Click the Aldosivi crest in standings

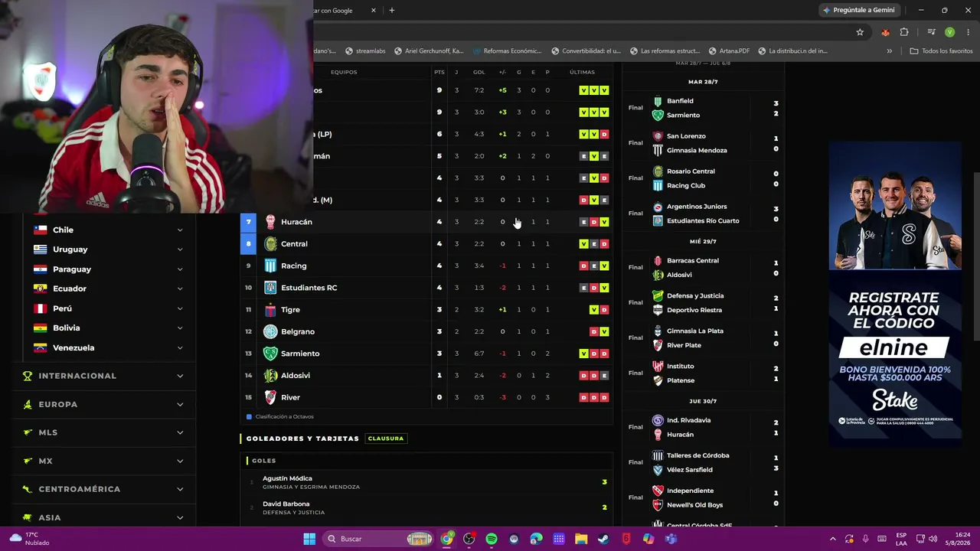270,376
